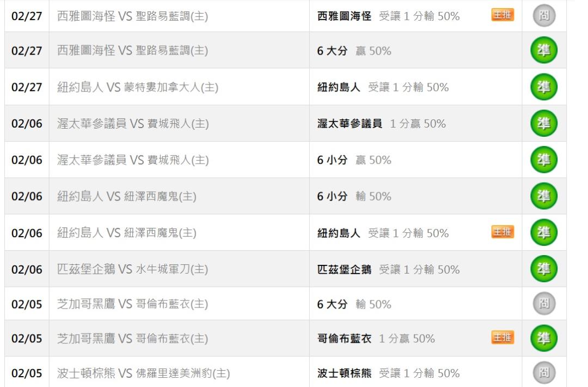Click green 準 icon for 渥太華參議員 1 分贏 pick
This screenshot has width=588, height=387.
pyautogui.click(x=543, y=123)
